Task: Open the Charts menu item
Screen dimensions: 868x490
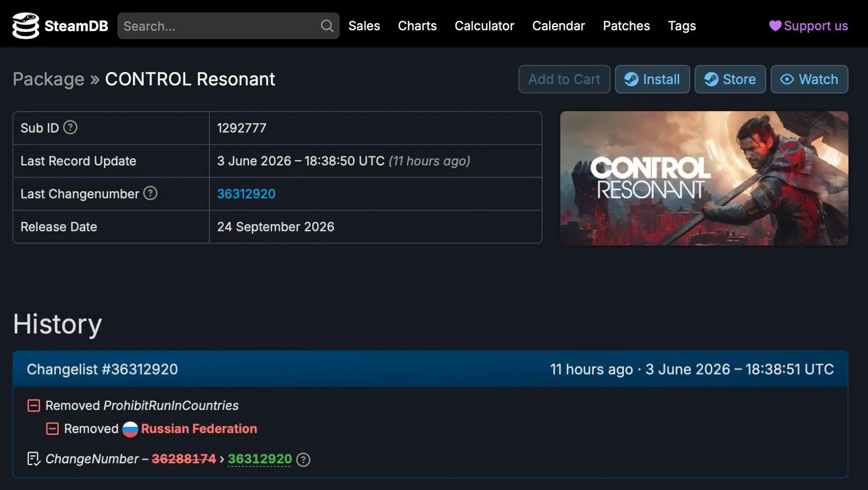Action: tap(417, 26)
